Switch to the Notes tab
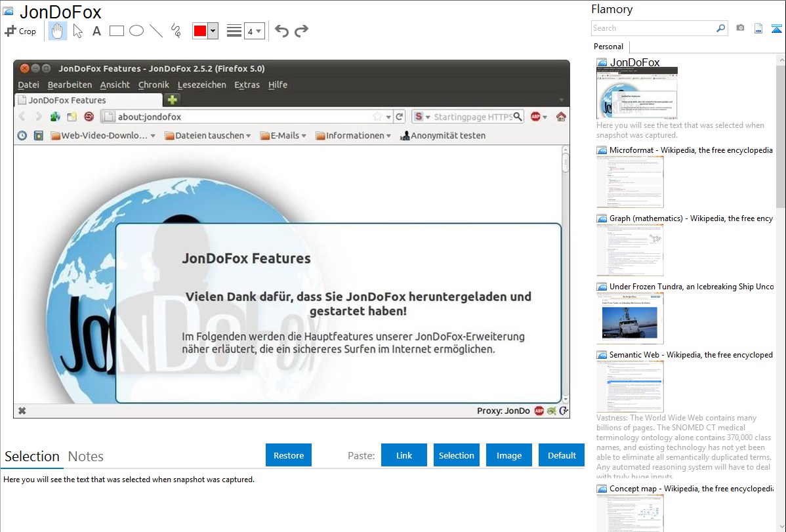 coord(86,457)
